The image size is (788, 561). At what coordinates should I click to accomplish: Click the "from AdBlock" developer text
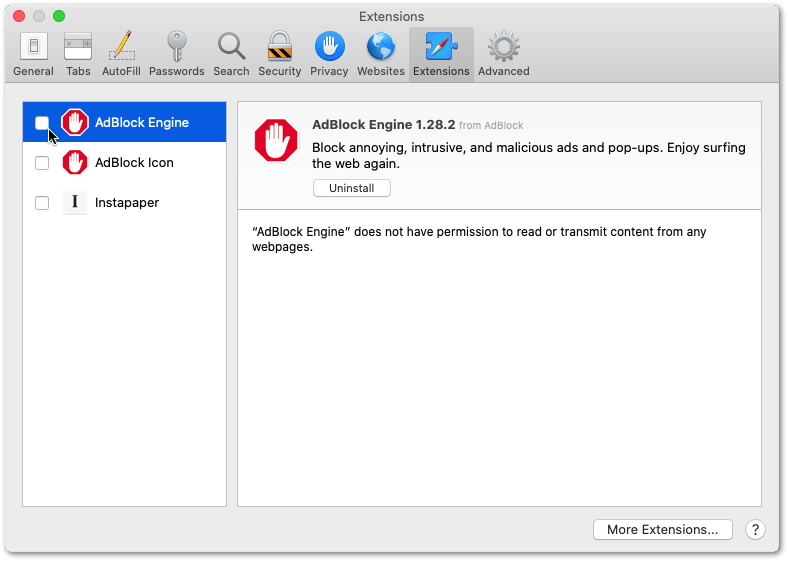pos(491,126)
